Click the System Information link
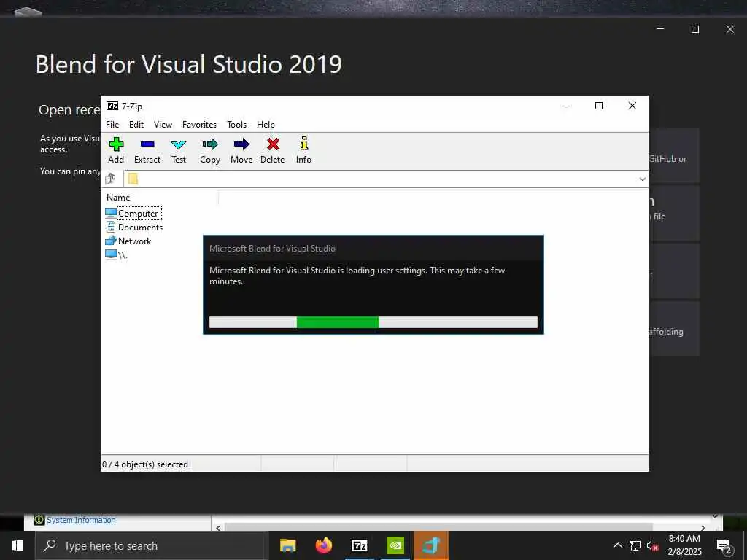The image size is (747, 560). click(x=81, y=520)
